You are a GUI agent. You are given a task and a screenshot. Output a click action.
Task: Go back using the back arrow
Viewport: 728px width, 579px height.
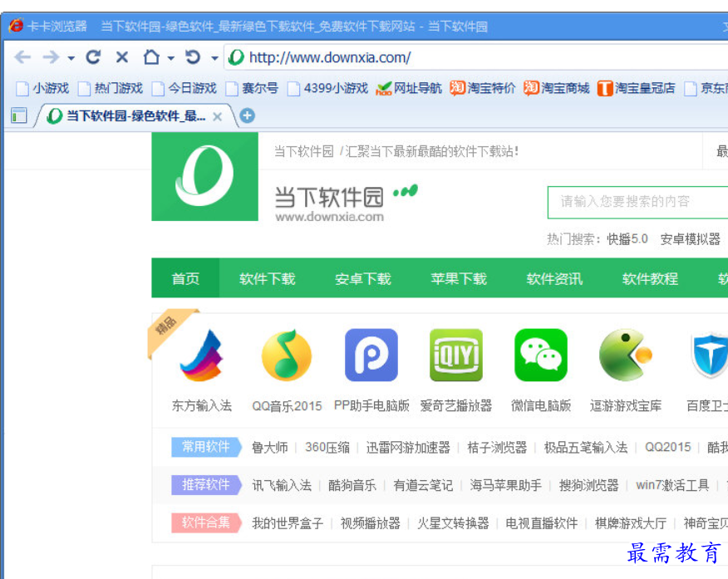22,57
